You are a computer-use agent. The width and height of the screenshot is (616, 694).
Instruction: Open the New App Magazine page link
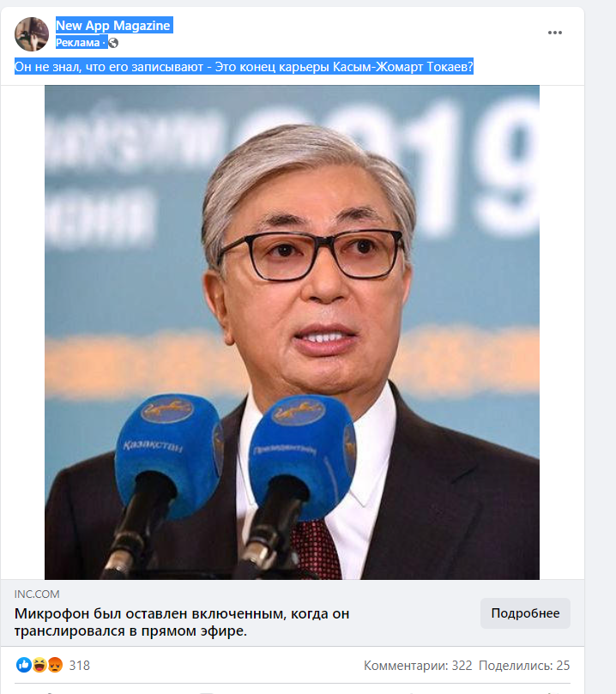113,26
